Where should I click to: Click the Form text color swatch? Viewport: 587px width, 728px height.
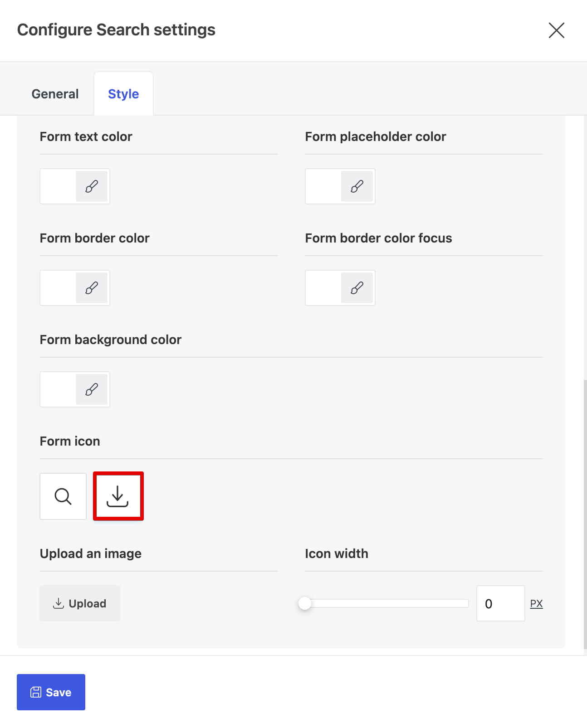tap(58, 186)
